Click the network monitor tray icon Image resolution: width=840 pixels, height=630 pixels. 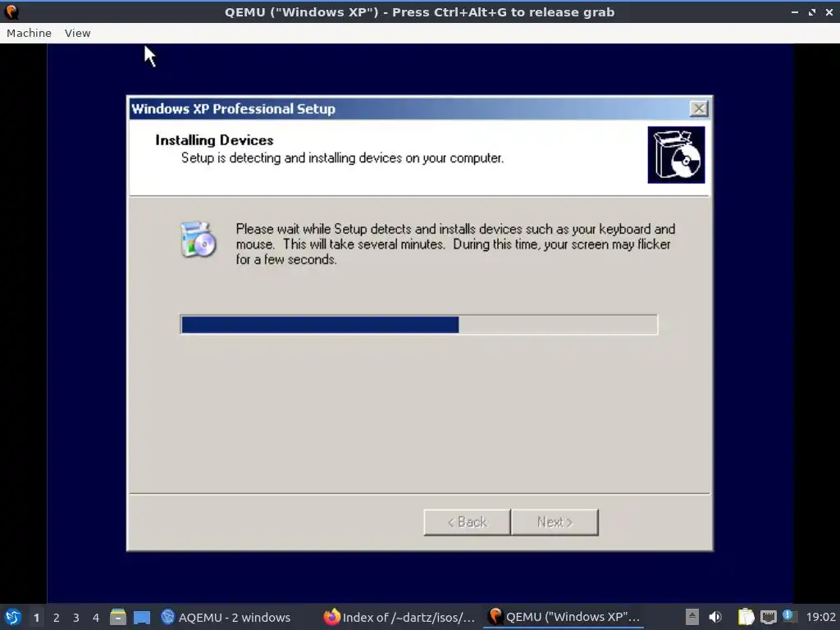(768, 617)
